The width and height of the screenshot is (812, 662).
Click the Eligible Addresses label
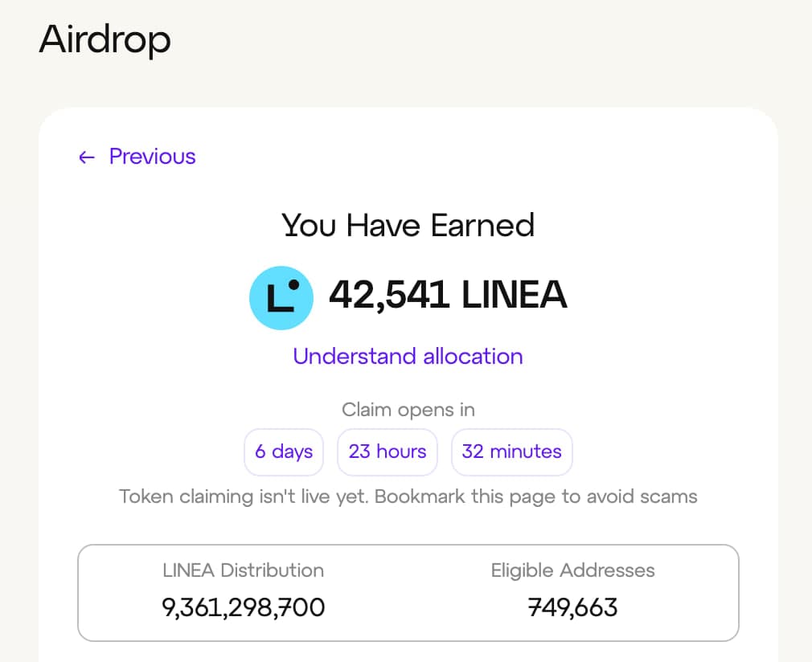coord(572,570)
